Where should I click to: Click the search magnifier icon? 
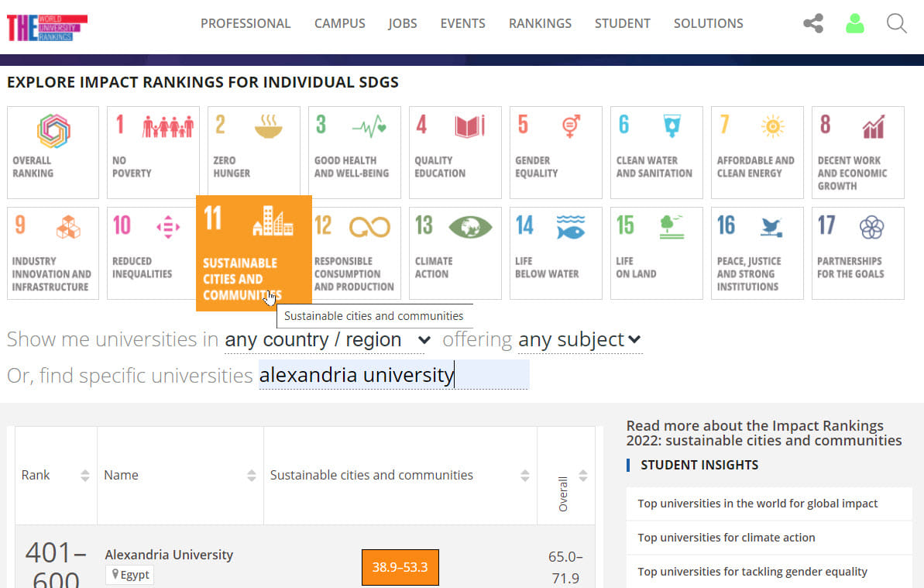tap(896, 23)
